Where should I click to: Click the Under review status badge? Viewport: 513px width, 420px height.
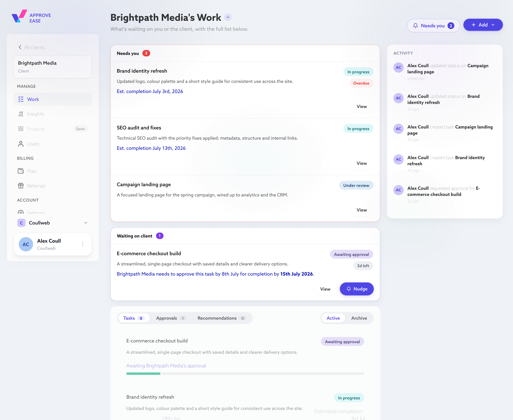(356, 185)
